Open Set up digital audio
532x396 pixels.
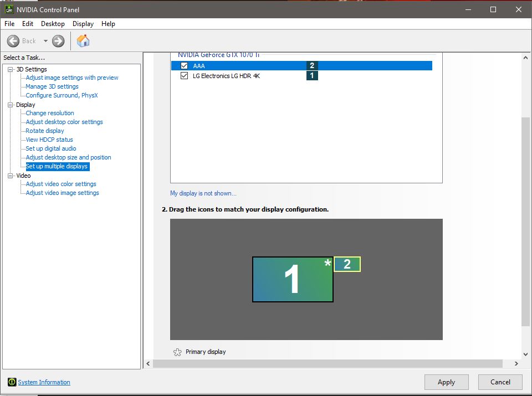pos(51,148)
